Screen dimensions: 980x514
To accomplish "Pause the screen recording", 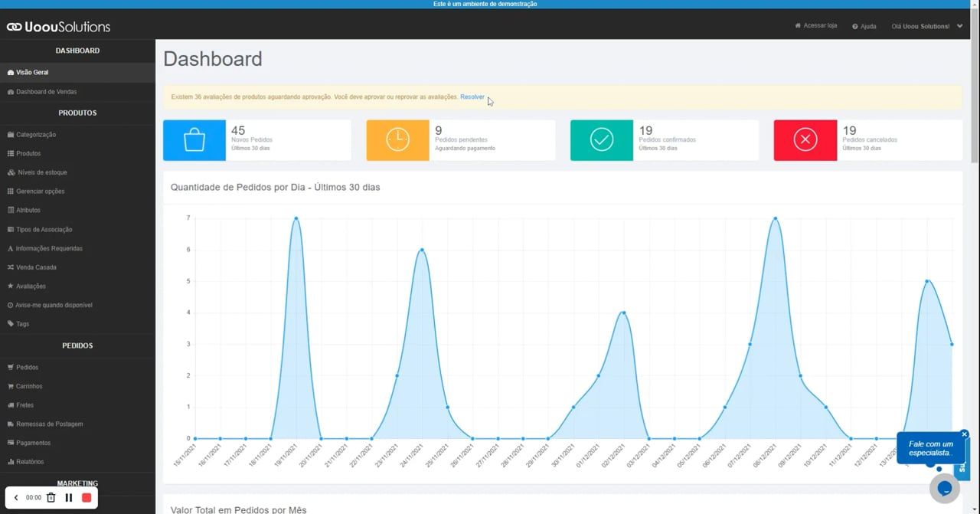I will pyautogui.click(x=69, y=498).
